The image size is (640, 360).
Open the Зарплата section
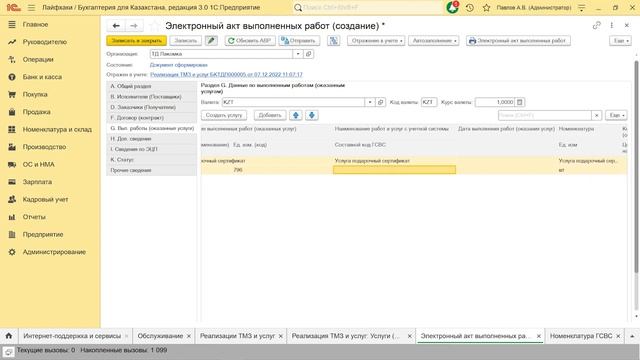click(x=37, y=182)
